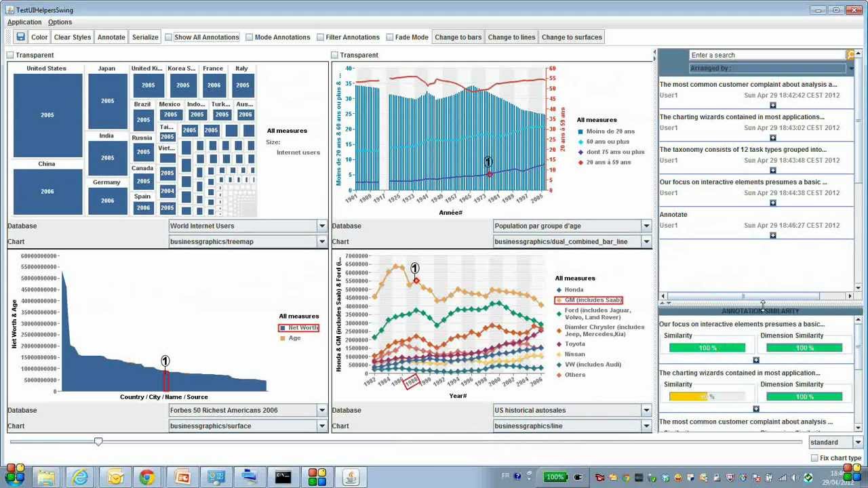
Task: Click 'Change to surfaces' button
Action: tap(572, 37)
